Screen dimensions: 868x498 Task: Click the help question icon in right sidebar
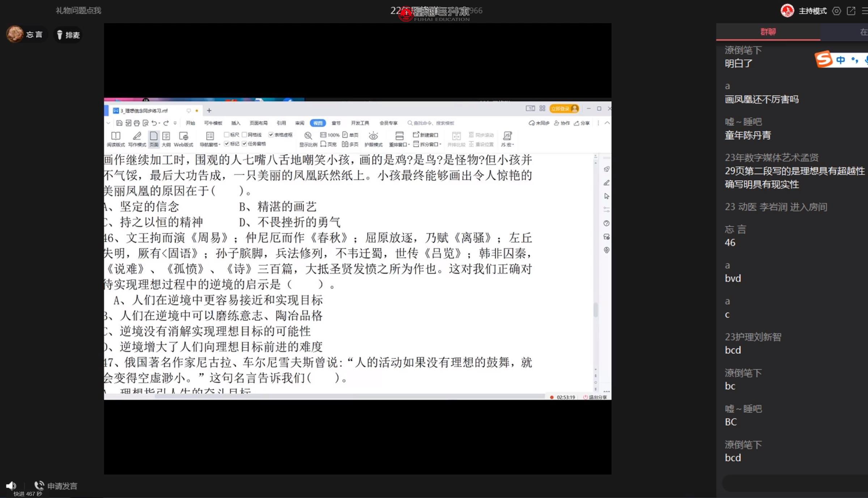[x=607, y=223]
